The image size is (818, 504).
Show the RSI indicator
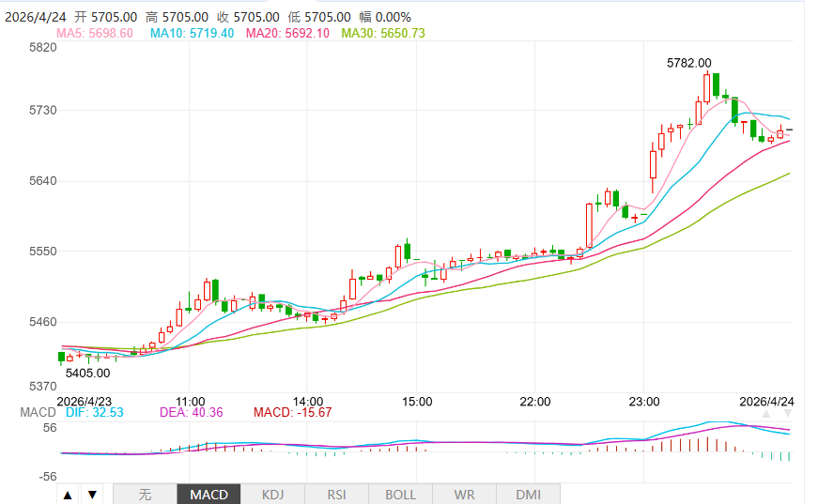point(336,494)
